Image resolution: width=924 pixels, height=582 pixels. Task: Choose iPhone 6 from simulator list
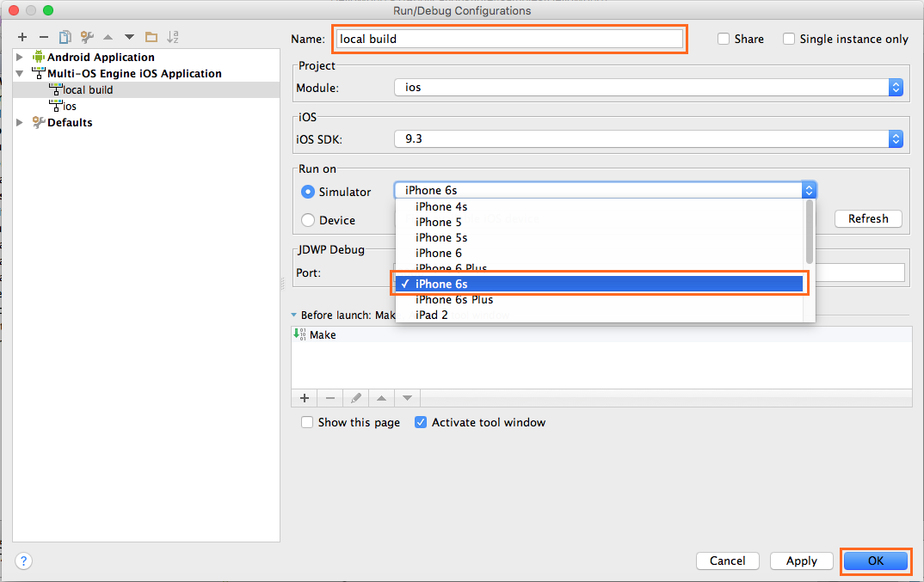[x=600, y=254]
